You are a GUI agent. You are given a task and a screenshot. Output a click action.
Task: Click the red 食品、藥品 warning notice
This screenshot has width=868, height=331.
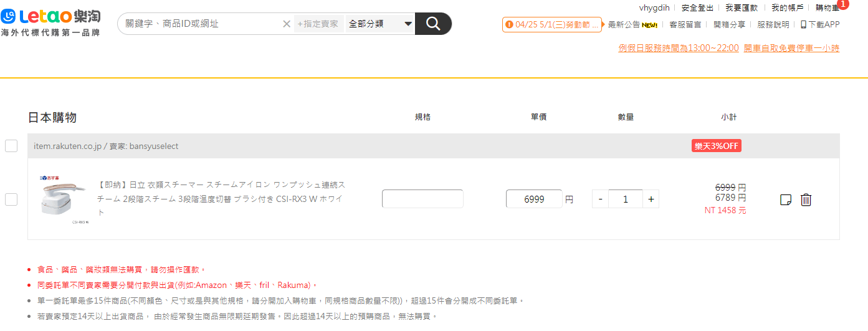(x=121, y=269)
